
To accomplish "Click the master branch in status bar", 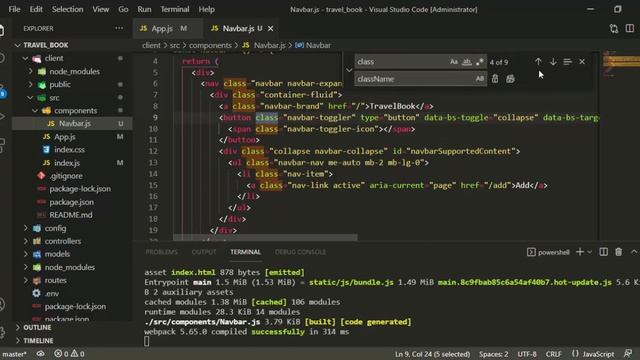I will click(x=15, y=354).
